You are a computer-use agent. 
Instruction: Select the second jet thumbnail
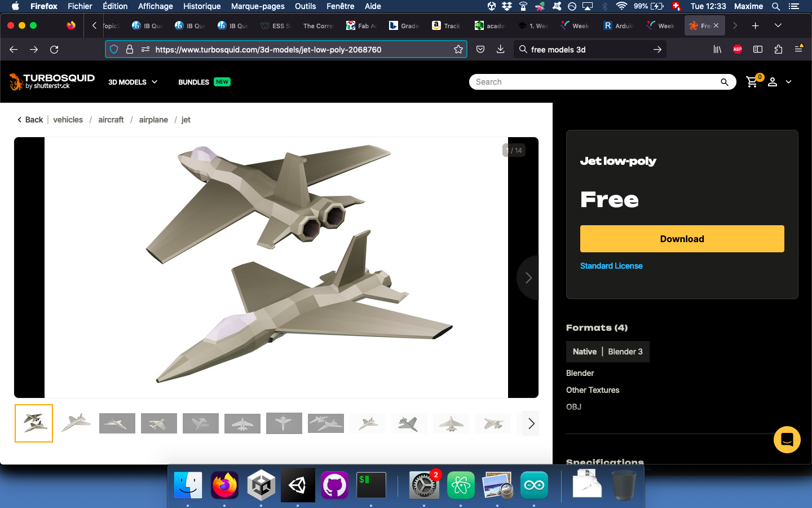(x=76, y=423)
